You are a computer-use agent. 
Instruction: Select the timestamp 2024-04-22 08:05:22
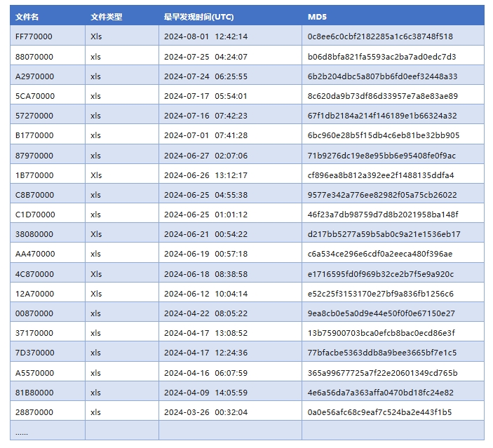205,313
